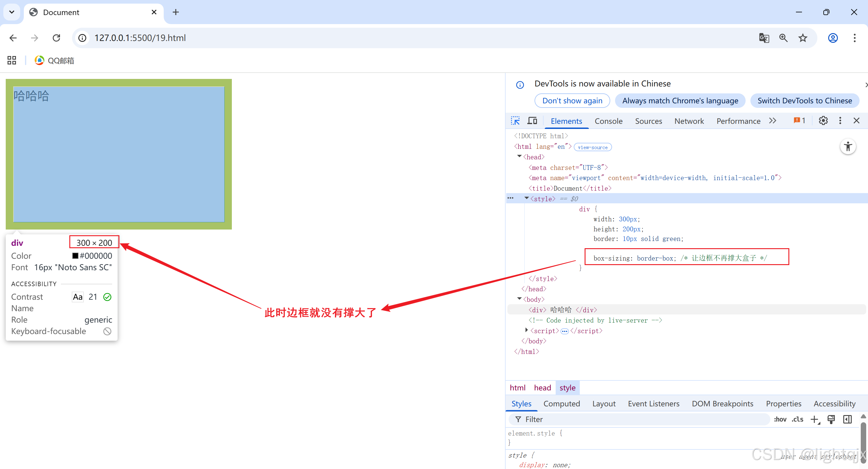Screen dimensions: 868x469
Task: Expand the script element node
Action: click(526, 330)
